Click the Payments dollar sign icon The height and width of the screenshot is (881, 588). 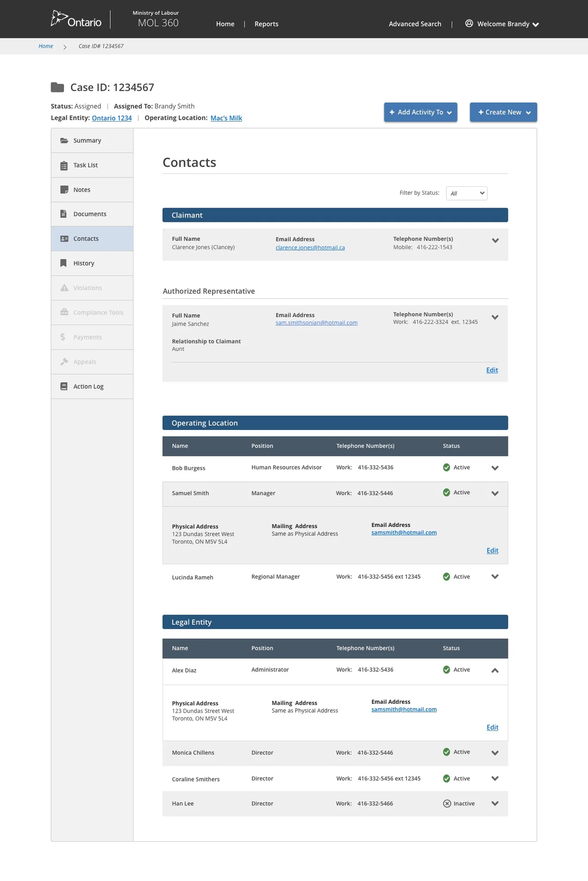63,337
